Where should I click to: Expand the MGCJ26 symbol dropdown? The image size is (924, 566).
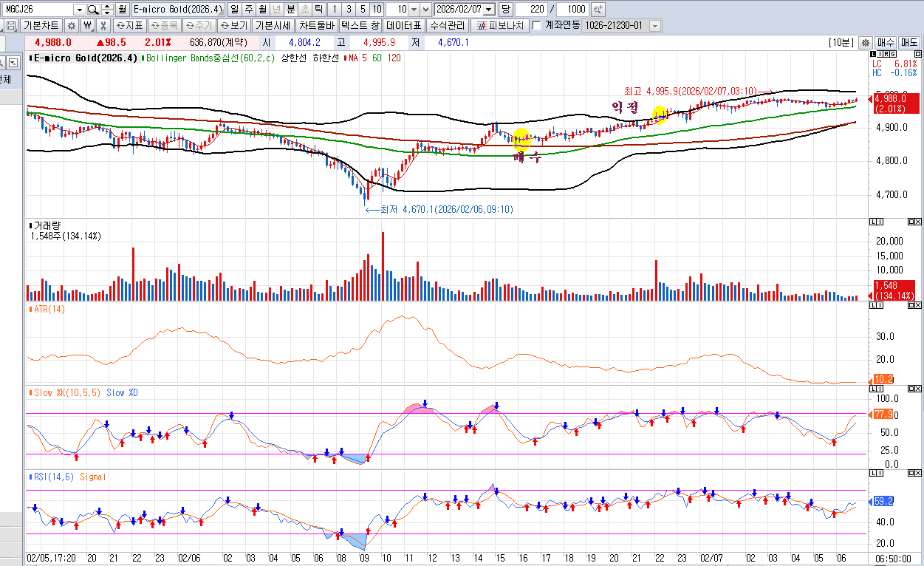(79, 10)
